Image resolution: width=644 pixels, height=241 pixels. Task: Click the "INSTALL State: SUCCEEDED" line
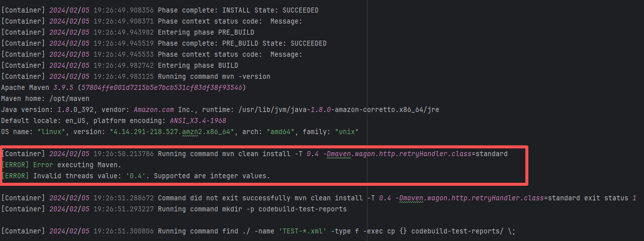pyautogui.click(x=238, y=10)
